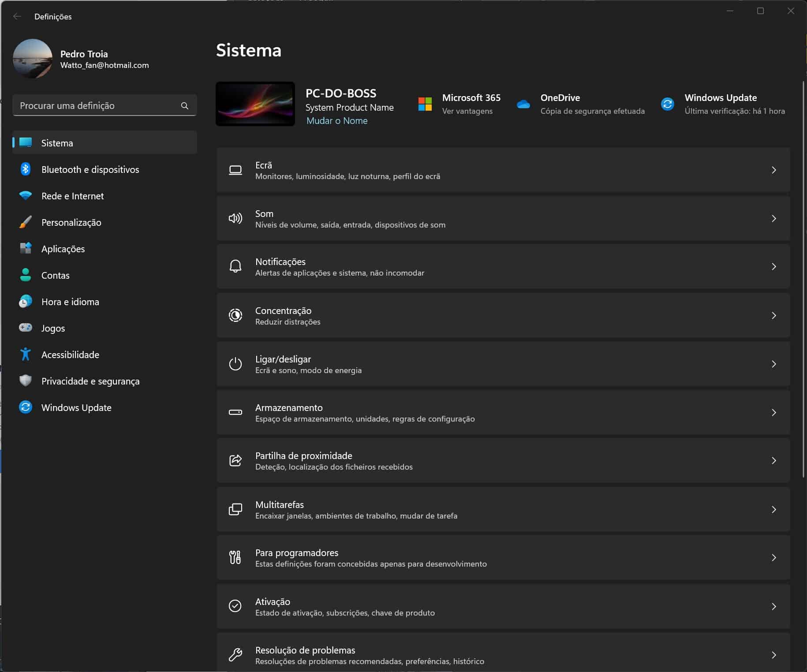Click the search magnifier icon
The image size is (807, 672).
pyautogui.click(x=185, y=106)
